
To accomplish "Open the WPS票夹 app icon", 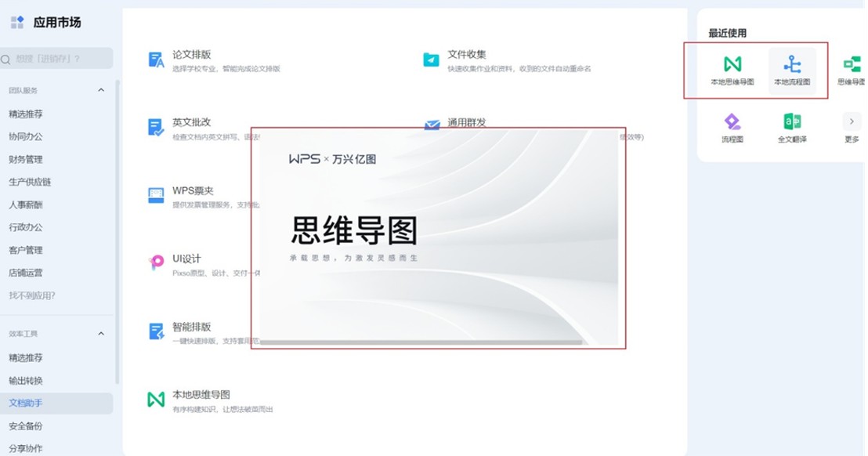I will point(156,195).
